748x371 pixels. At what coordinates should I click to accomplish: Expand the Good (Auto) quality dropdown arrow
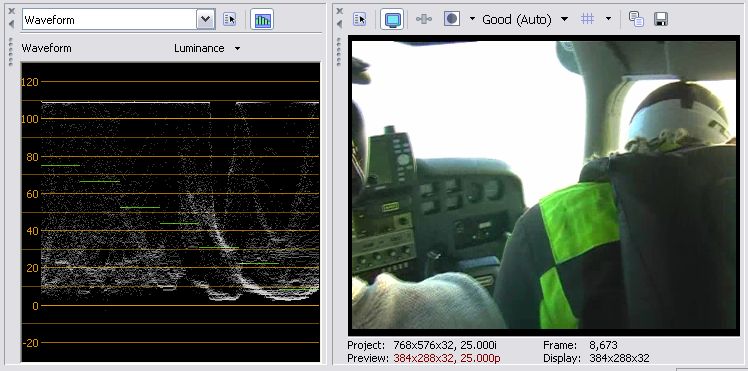[x=564, y=19]
